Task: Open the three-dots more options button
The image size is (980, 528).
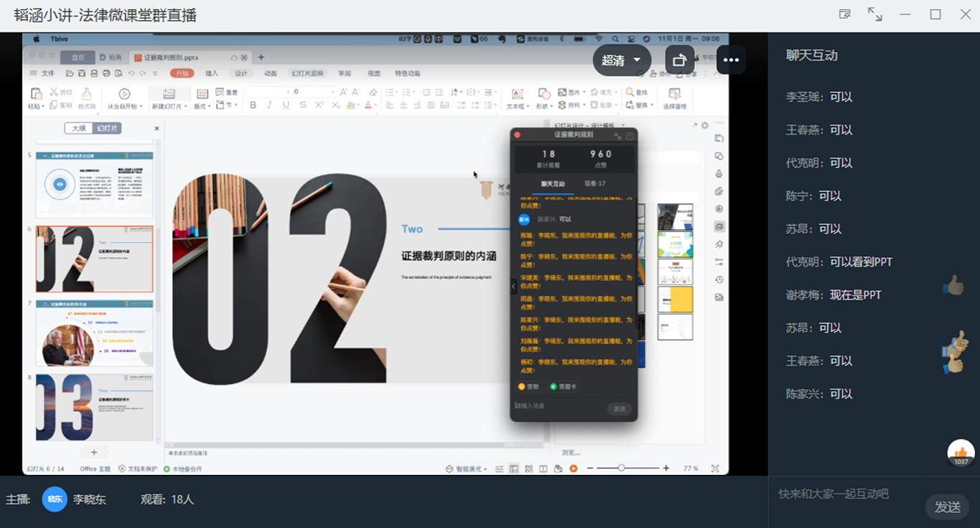Action: tap(731, 60)
